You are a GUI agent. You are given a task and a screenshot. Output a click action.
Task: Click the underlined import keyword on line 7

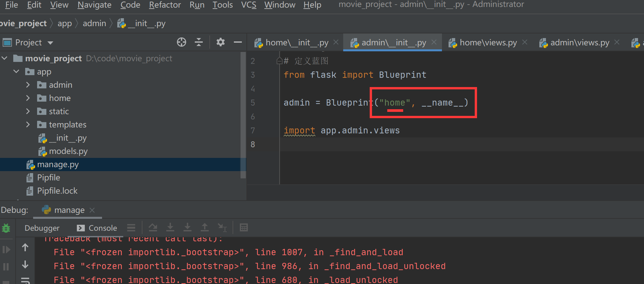click(299, 130)
